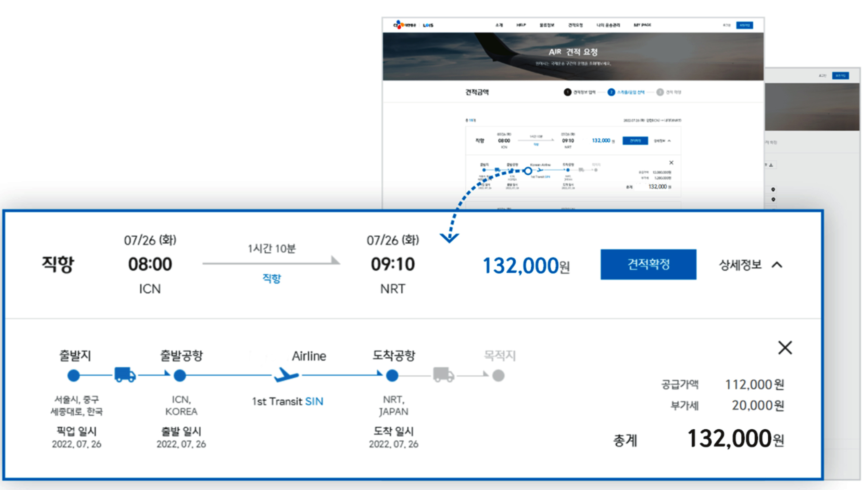
Task: Click the small 견적확정 button in background
Action: point(635,141)
